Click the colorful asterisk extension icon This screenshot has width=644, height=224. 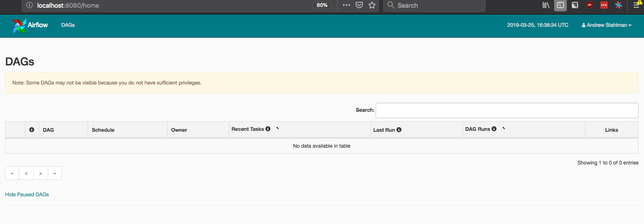619,5
